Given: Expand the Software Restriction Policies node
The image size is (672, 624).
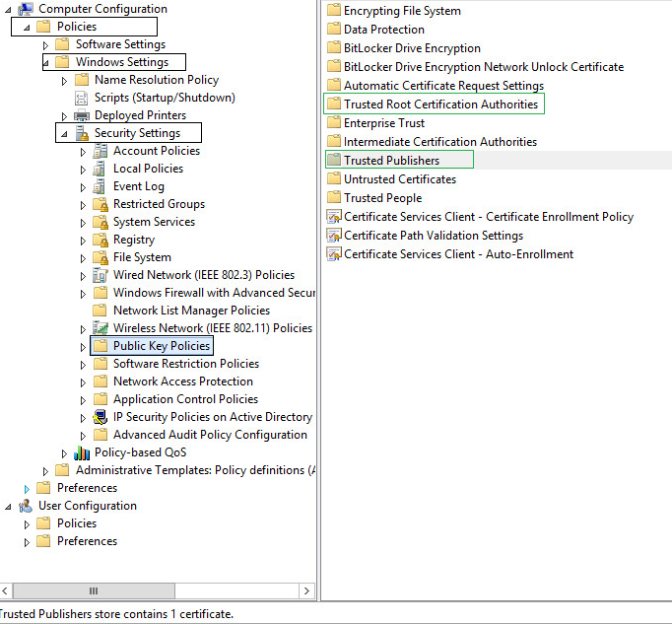Looking at the screenshot, I should click(x=83, y=364).
